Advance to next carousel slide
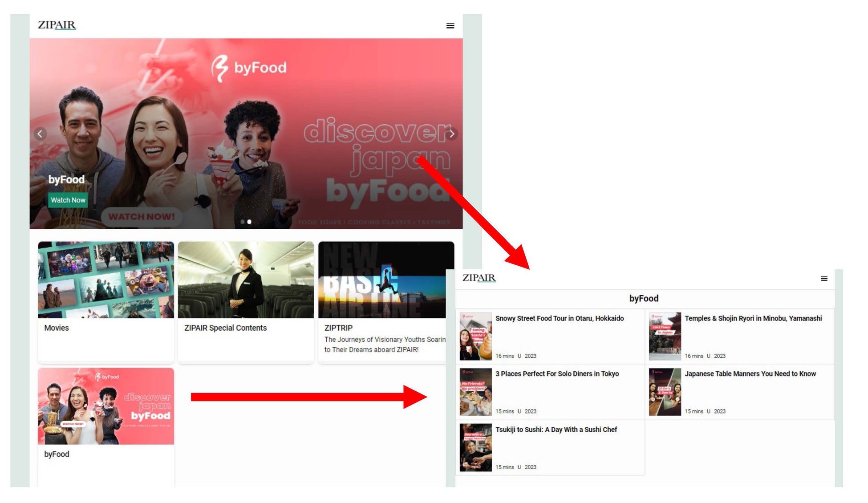868x503 pixels. [452, 134]
